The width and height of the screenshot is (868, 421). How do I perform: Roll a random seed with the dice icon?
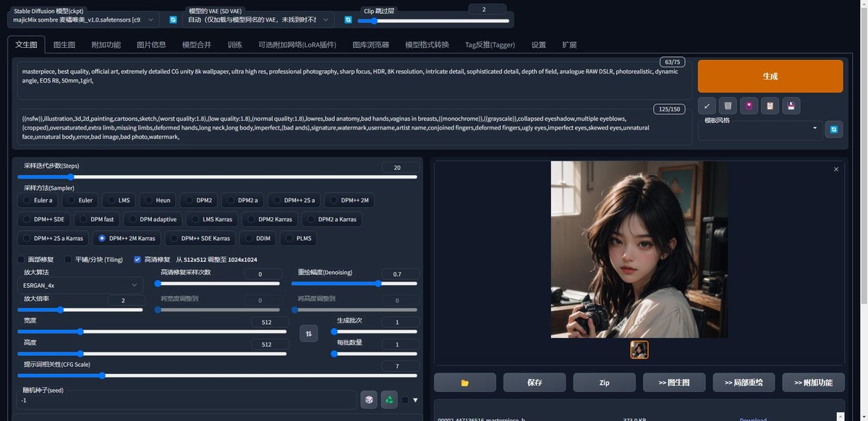pyautogui.click(x=369, y=399)
